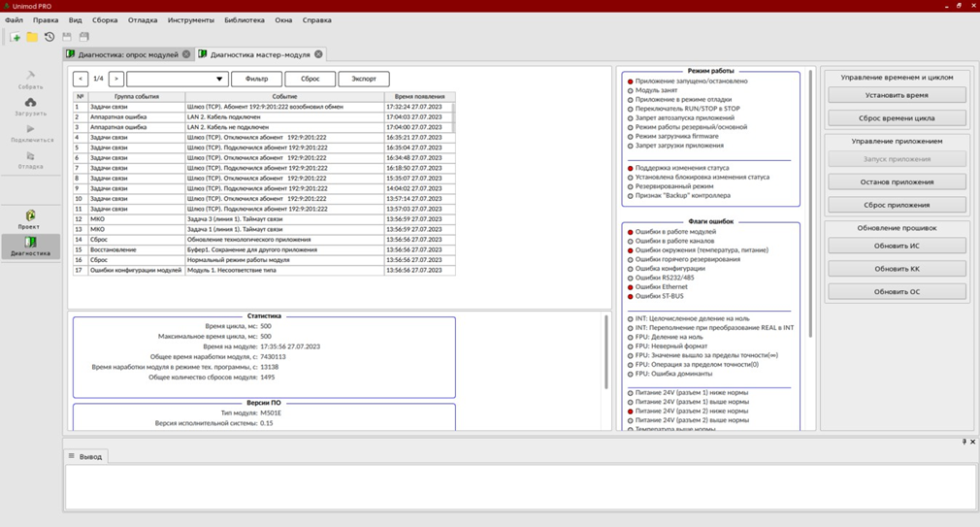Viewport: 980px width, 527px height.
Task: Go to next events page
Action: point(116,79)
